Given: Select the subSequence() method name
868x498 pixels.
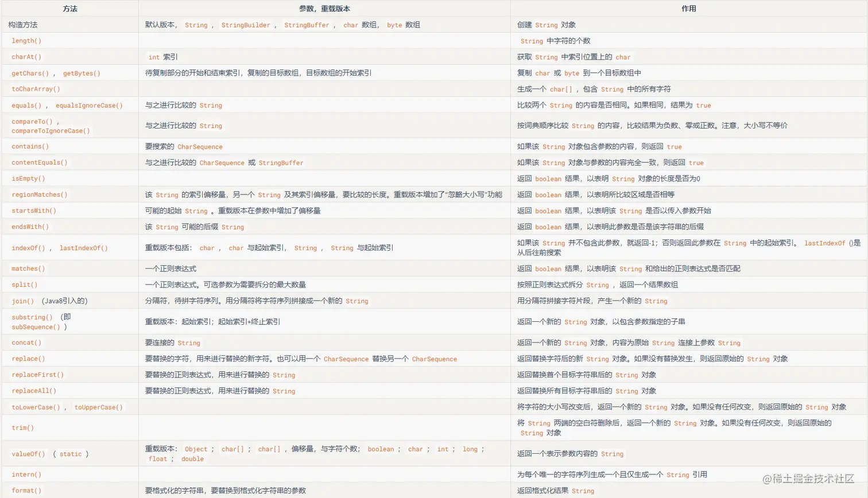Looking at the screenshot, I should click(x=36, y=326).
